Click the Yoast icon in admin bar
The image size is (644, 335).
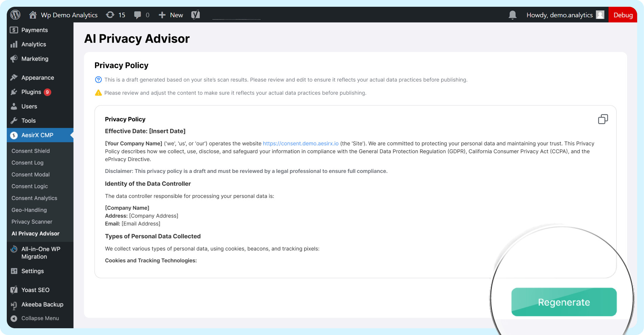coord(195,15)
